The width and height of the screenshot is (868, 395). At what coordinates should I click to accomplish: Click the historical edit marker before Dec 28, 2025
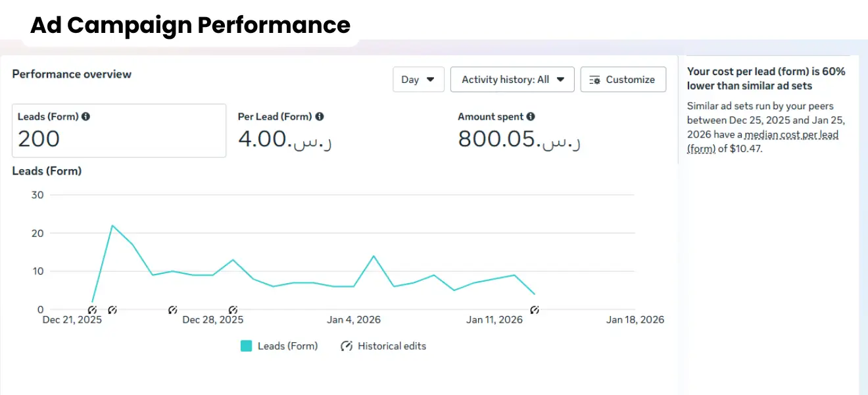[x=173, y=309]
